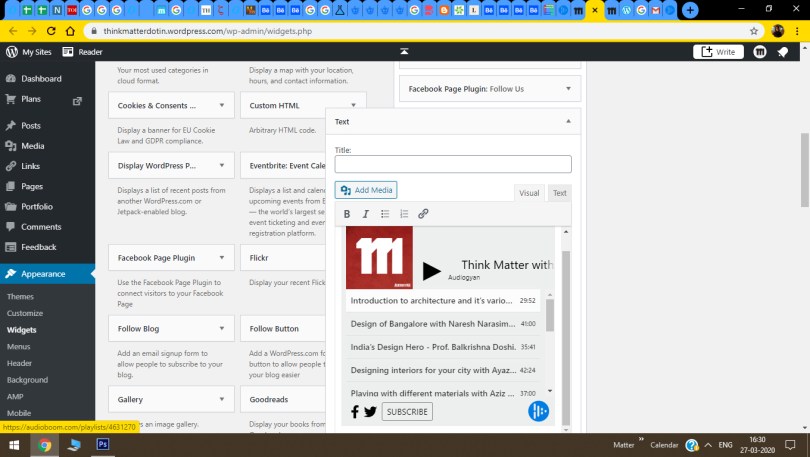Screen dimensions: 810x457
Task: Switch to the Text editor tab
Action: [x=560, y=193]
